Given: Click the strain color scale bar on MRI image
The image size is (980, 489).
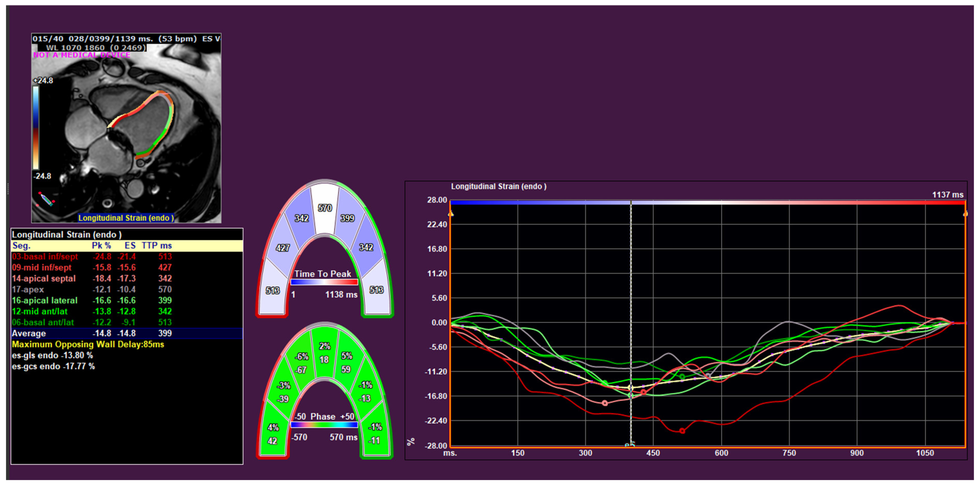Looking at the screenshot, I should (x=36, y=127).
